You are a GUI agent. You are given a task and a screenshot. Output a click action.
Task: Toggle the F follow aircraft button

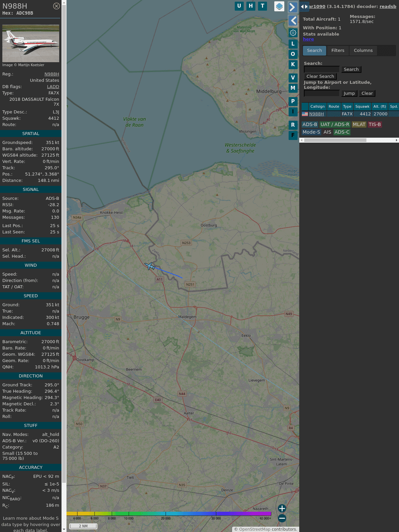293,135
